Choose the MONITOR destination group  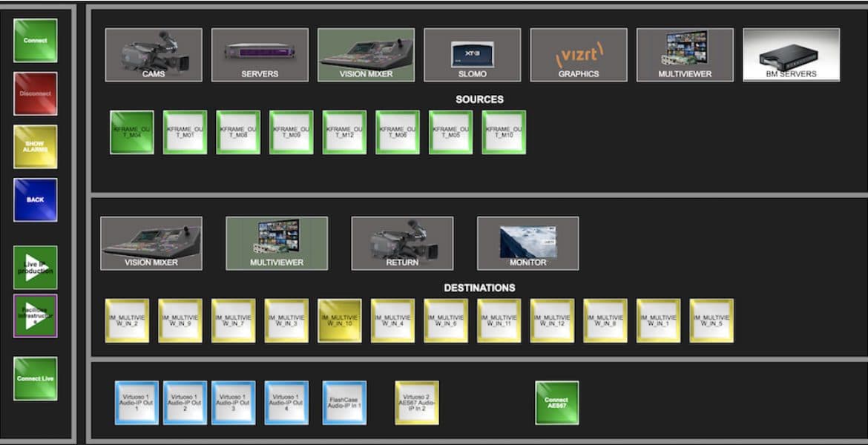pyautogui.click(x=527, y=243)
